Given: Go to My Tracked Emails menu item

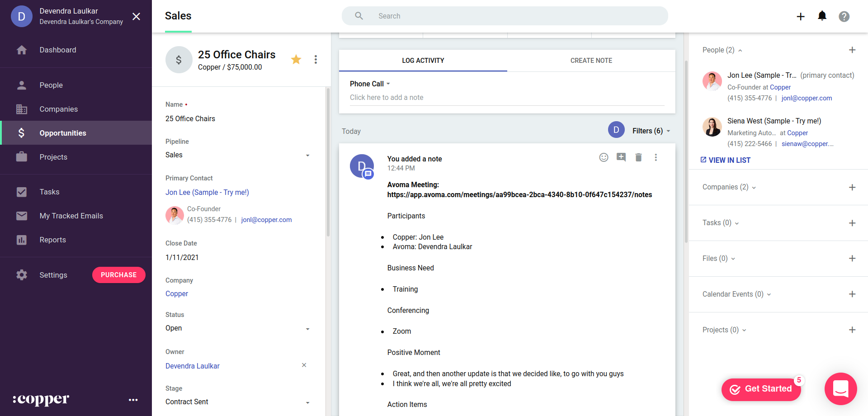Looking at the screenshot, I should 76,216.
